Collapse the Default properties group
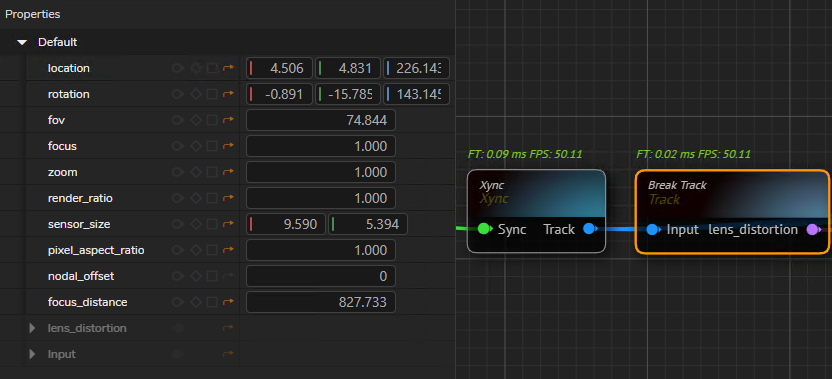 (x=22, y=42)
